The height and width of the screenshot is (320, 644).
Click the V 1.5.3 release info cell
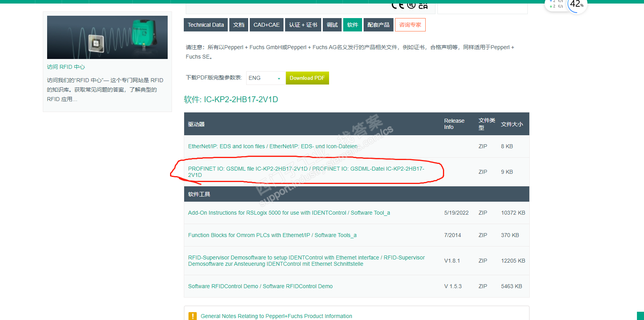click(x=453, y=286)
